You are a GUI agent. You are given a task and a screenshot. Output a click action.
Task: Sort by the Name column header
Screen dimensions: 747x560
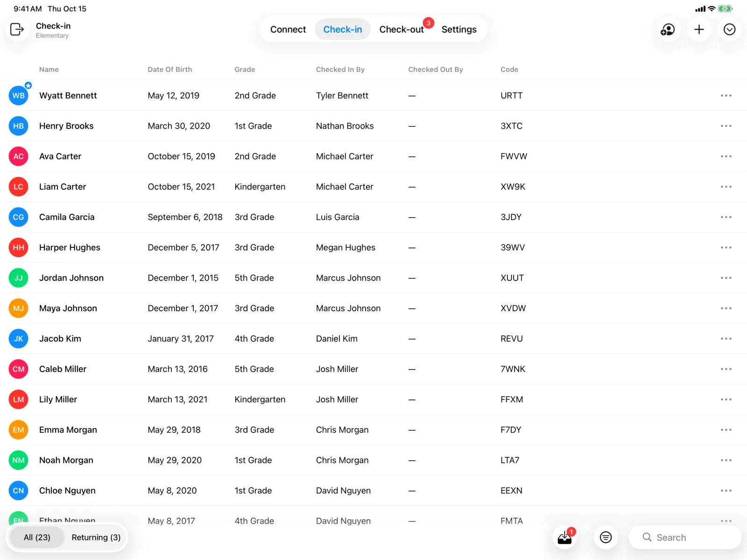click(49, 70)
